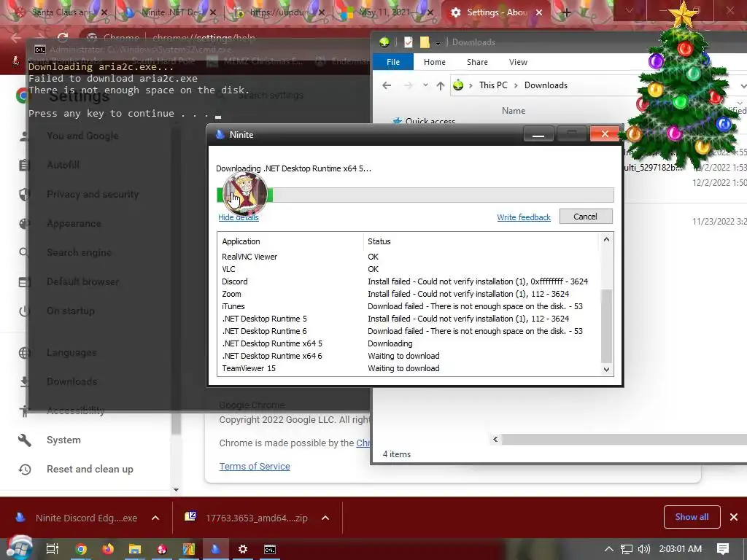Click the mushroom icon on taskbar
Screen dimensions: 747x560
(x=162, y=549)
